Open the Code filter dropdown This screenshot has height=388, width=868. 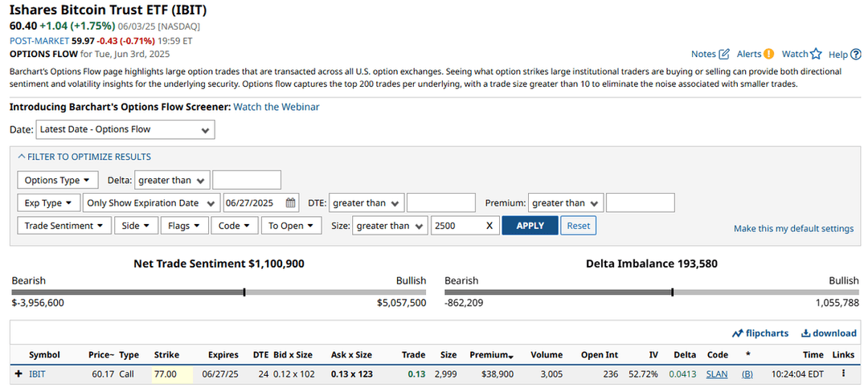[x=235, y=226]
